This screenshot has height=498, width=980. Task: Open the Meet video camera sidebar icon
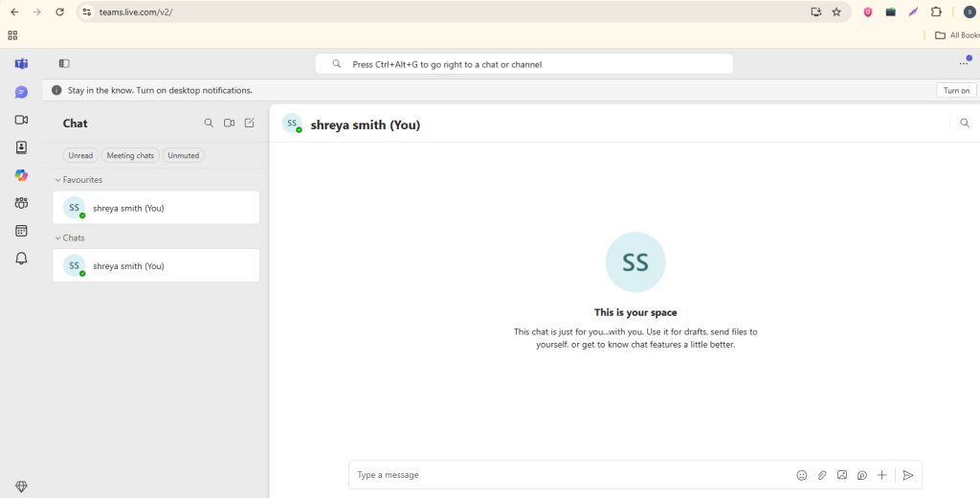click(21, 120)
